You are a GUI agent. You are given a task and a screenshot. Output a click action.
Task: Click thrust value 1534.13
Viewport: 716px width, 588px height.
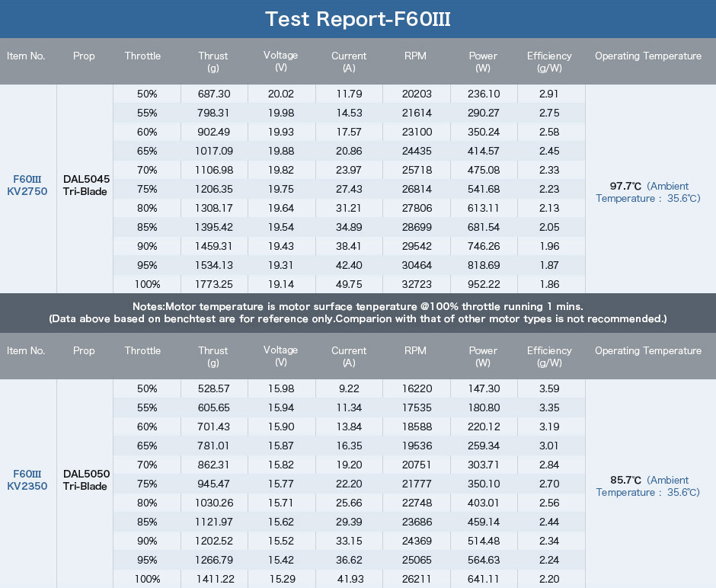214,265
